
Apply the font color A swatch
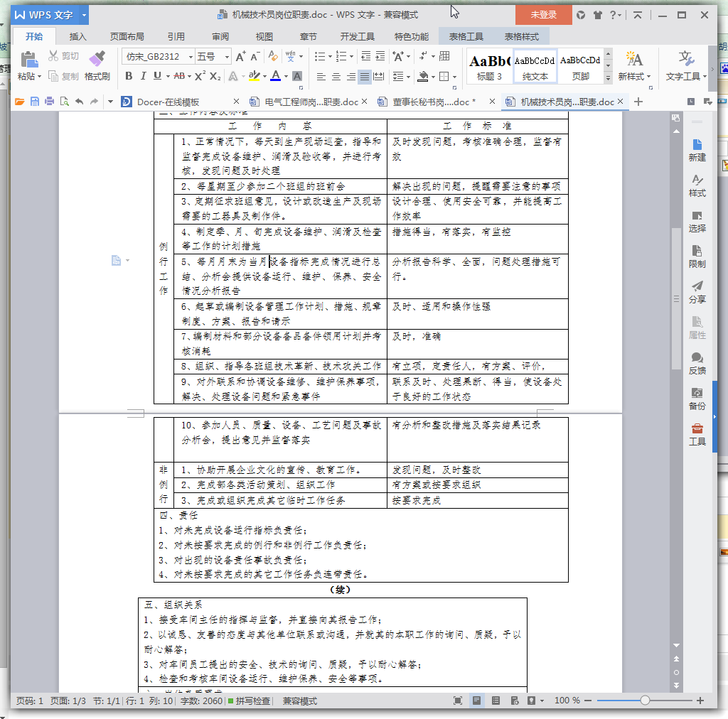point(276,76)
